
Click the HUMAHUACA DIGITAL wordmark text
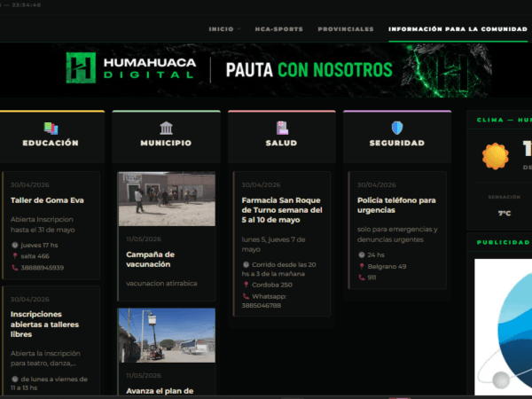tap(150, 68)
